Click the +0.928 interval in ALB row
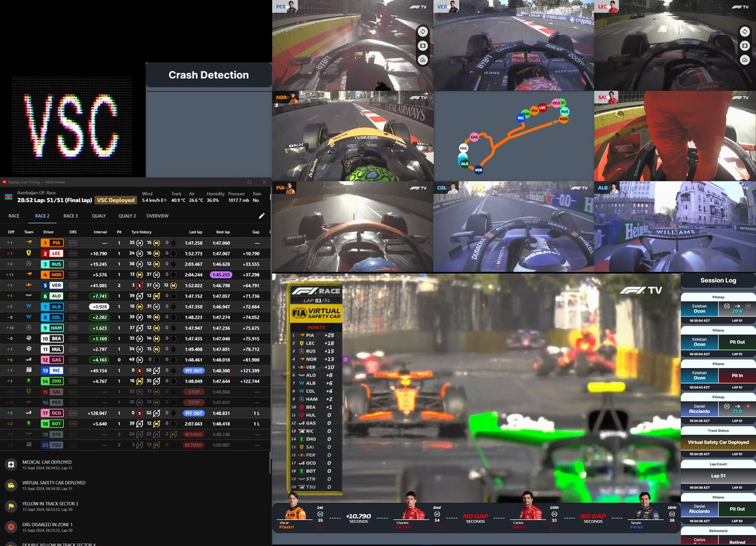756x546 pixels. pos(99,306)
